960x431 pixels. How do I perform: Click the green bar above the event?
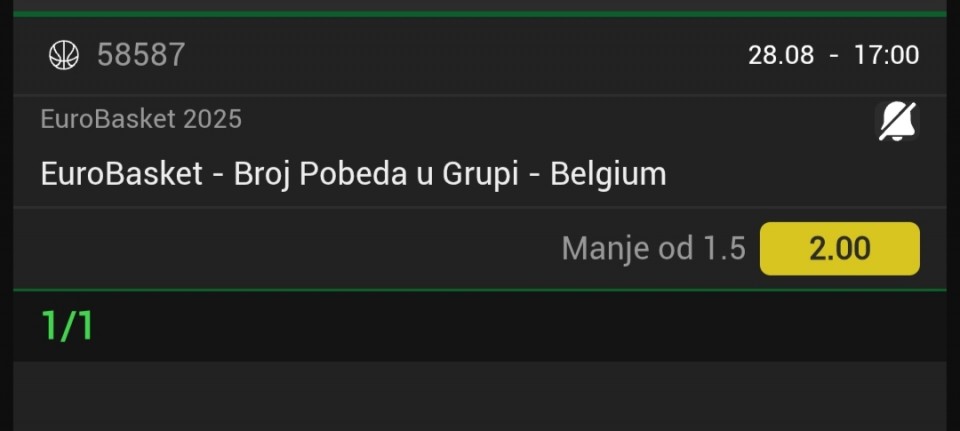[x=480, y=13]
